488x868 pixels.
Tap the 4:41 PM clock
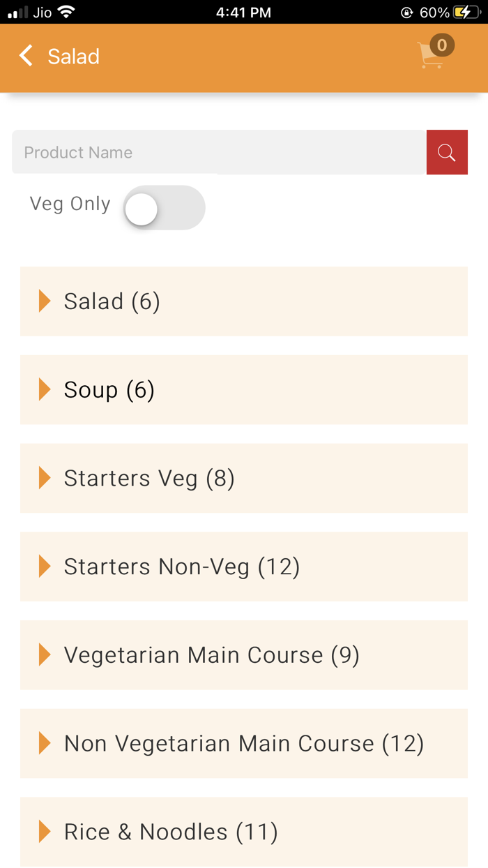[x=243, y=12]
